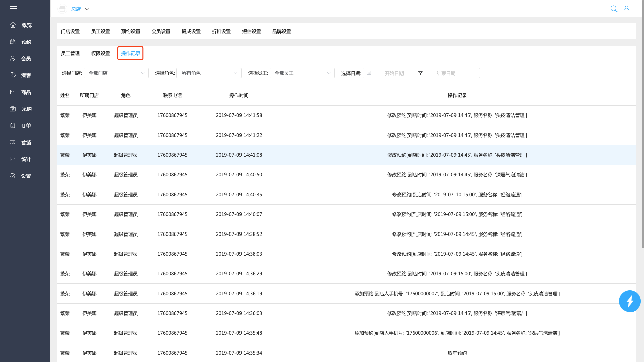Click the 2019-07-09 14:40:07 time cell
This screenshot has height=362, width=644.
[239, 214]
